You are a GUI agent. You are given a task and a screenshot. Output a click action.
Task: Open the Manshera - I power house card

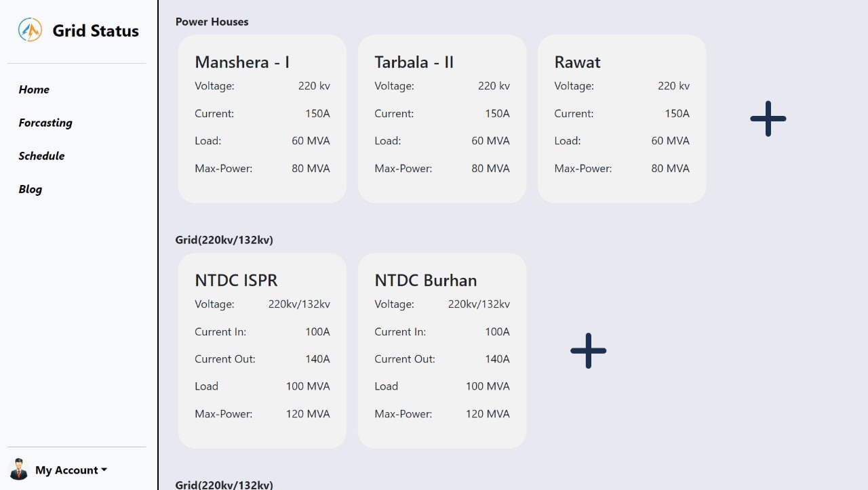262,119
